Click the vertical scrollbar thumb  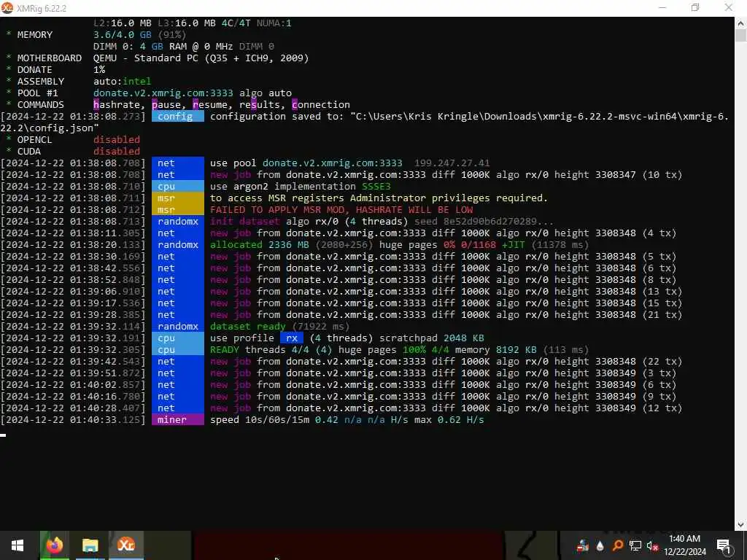[x=741, y=36]
